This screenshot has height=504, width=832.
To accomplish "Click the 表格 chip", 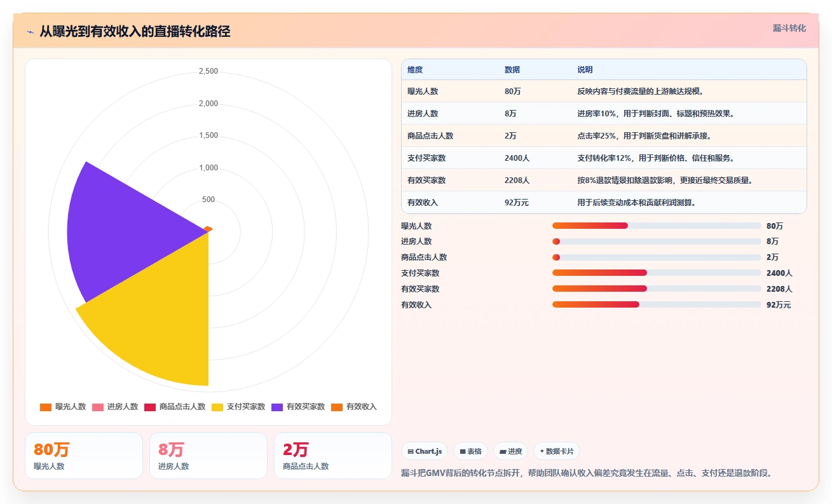I will pos(471,451).
